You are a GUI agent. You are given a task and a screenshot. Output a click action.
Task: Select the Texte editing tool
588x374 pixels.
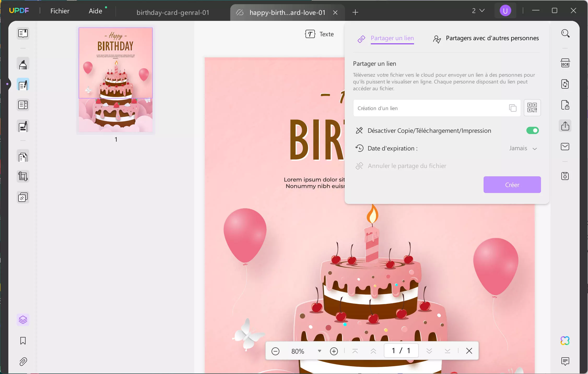tap(319, 34)
